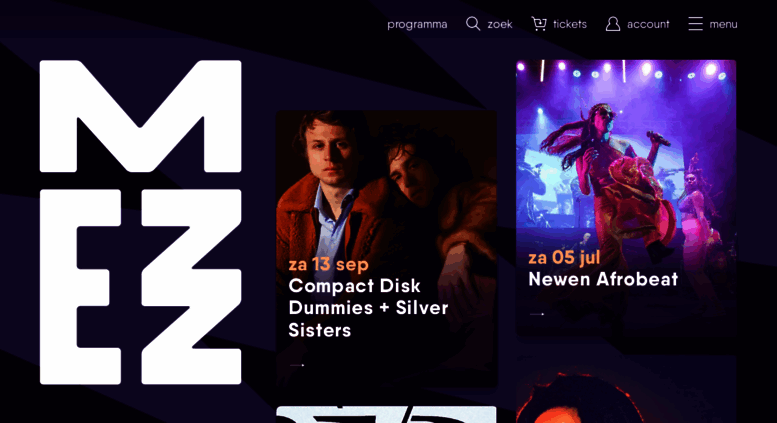Open Newen Afrobeat event title
The height and width of the screenshot is (423, 777).
603,279
